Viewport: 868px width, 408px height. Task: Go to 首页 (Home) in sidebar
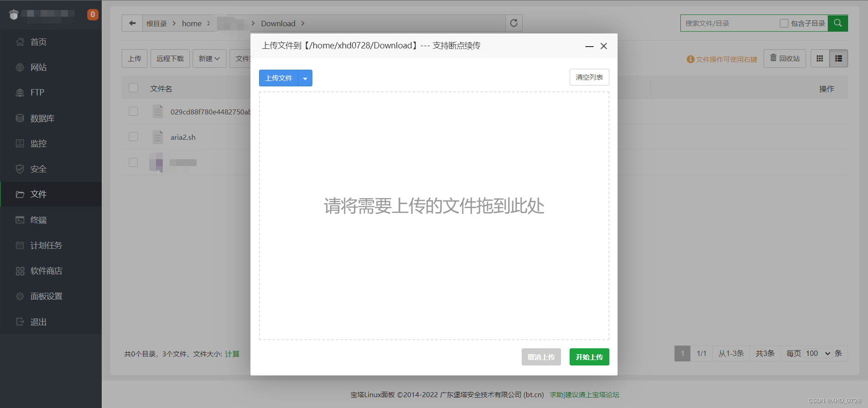click(38, 42)
